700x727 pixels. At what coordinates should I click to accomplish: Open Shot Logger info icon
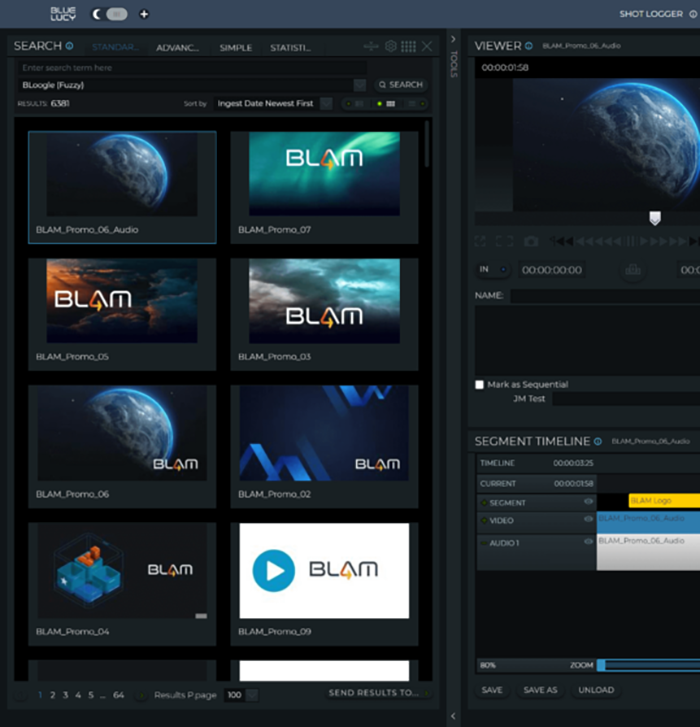click(693, 14)
